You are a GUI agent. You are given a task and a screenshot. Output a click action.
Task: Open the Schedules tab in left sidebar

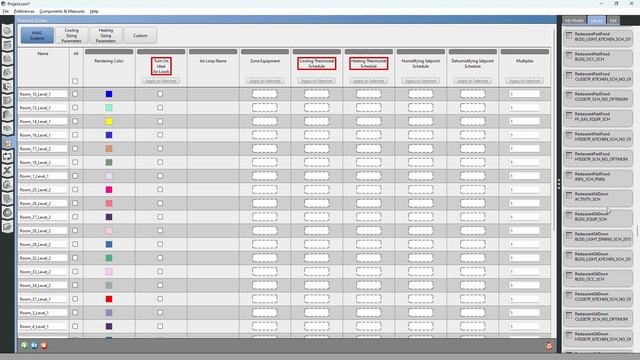(x=7, y=44)
